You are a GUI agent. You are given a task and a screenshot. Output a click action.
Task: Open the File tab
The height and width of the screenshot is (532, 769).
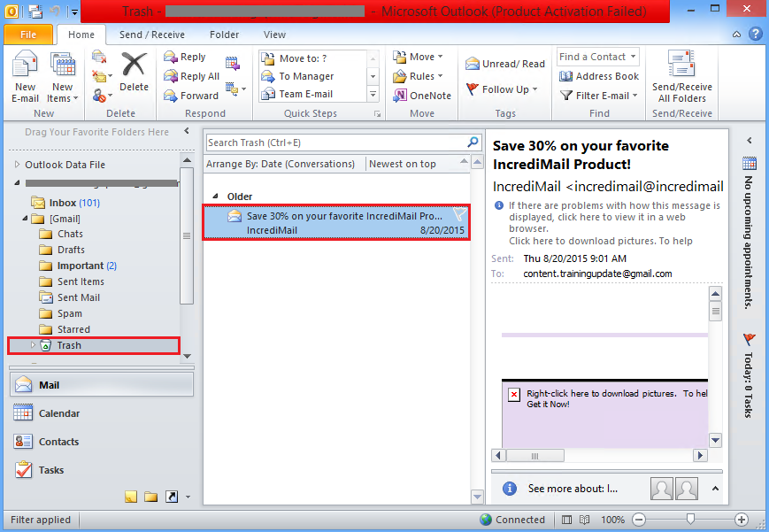tap(28, 35)
